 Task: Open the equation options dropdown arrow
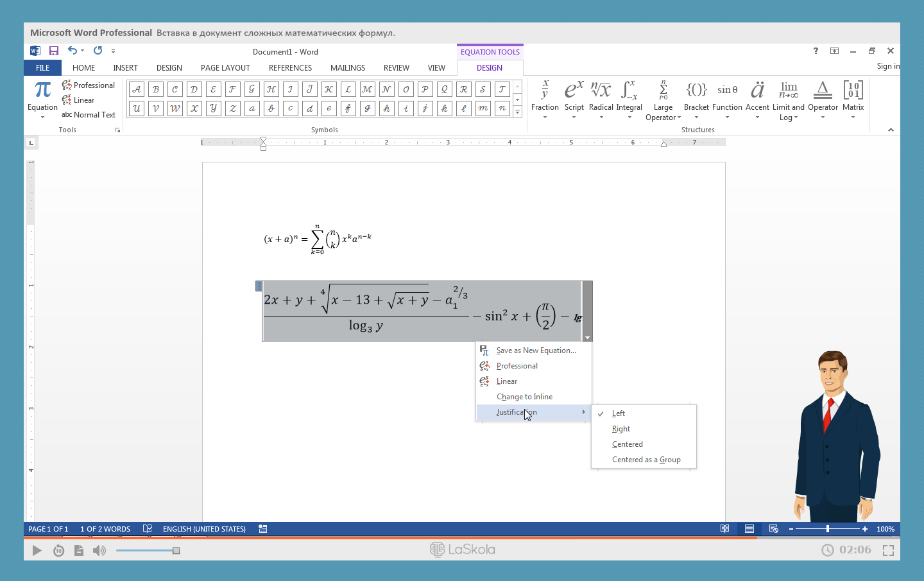tap(587, 337)
